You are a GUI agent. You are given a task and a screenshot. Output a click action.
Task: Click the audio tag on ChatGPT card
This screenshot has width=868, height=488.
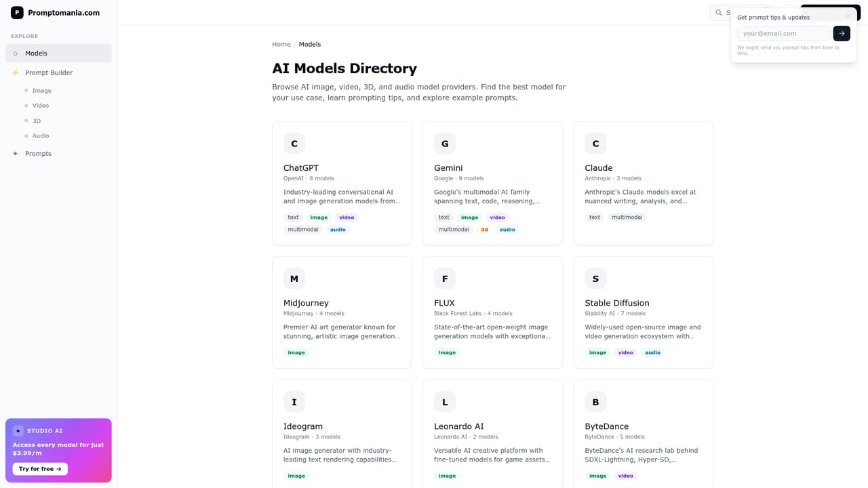tap(338, 230)
